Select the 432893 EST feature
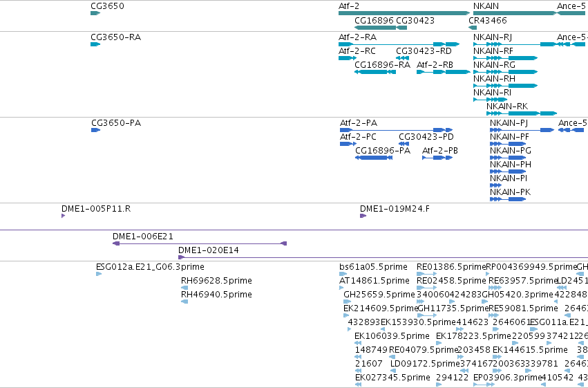The image size is (588, 388). click(349, 329)
